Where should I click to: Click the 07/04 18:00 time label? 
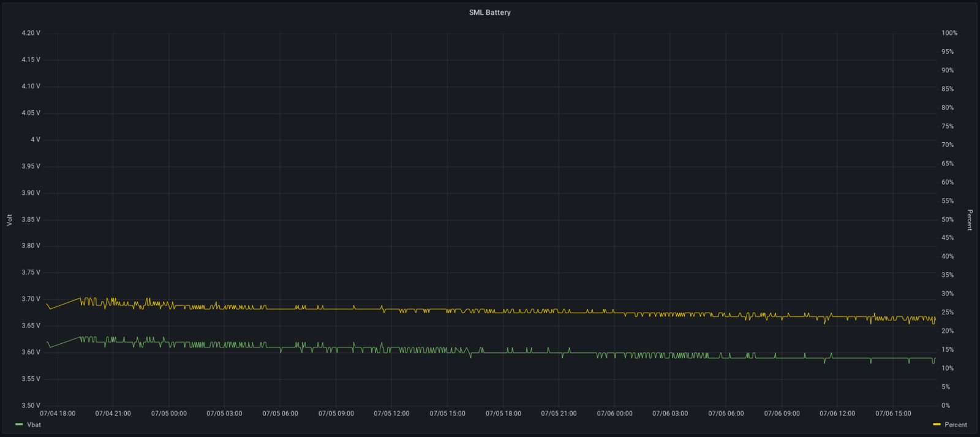(x=58, y=414)
